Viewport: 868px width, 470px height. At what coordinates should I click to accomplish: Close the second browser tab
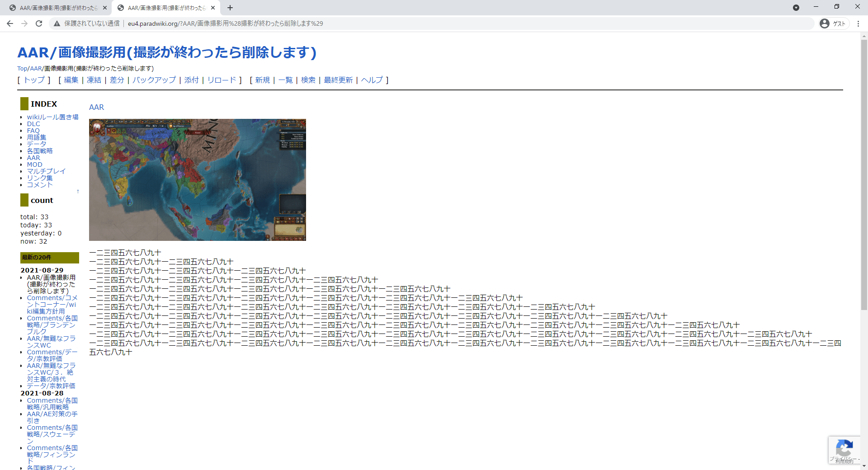tap(213, 8)
